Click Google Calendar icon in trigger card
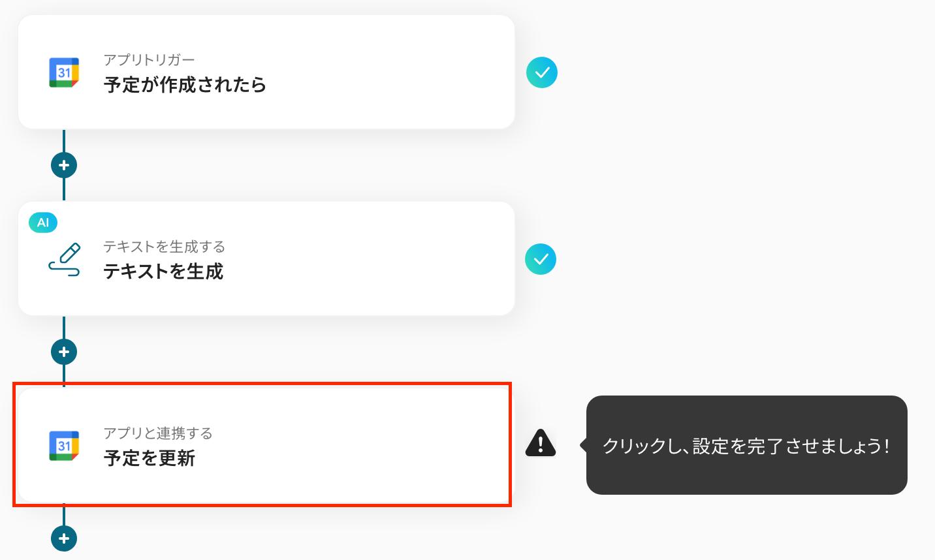Image resolution: width=935 pixels, height=560 pixels. click(x=64, y=72)
